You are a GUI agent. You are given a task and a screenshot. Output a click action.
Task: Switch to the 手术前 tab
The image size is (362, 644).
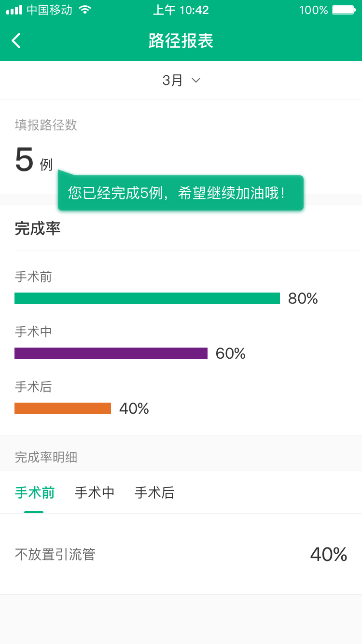click(35, 492)
